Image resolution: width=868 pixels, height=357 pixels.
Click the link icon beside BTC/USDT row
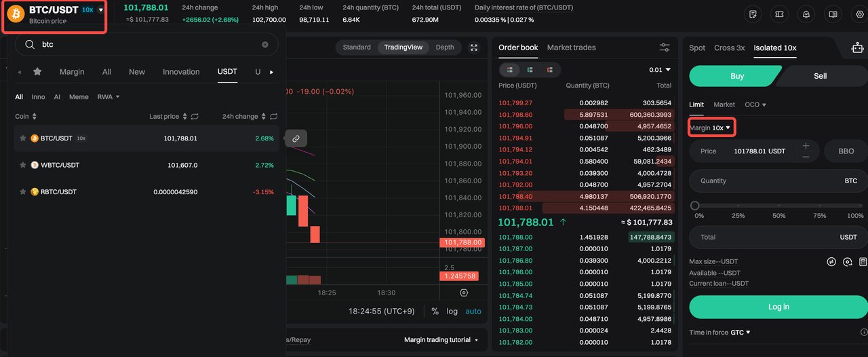tap(296, 138)
